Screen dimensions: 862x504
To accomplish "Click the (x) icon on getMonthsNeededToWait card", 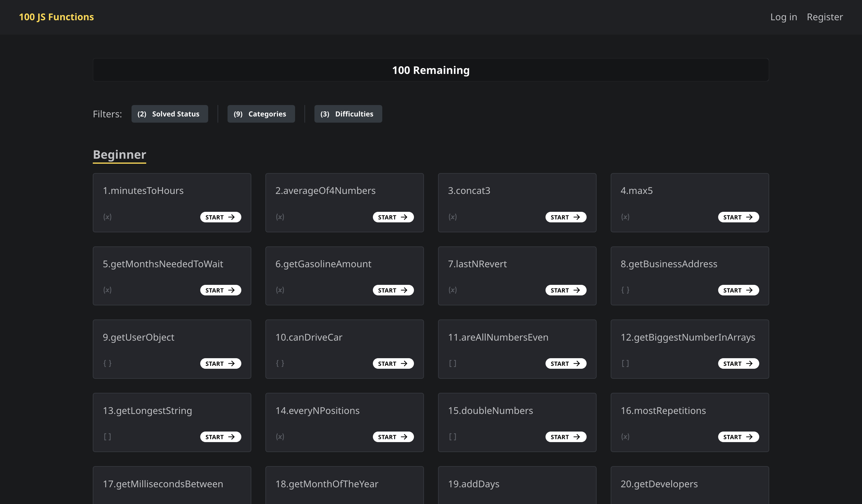I will (x=107, y=290).
